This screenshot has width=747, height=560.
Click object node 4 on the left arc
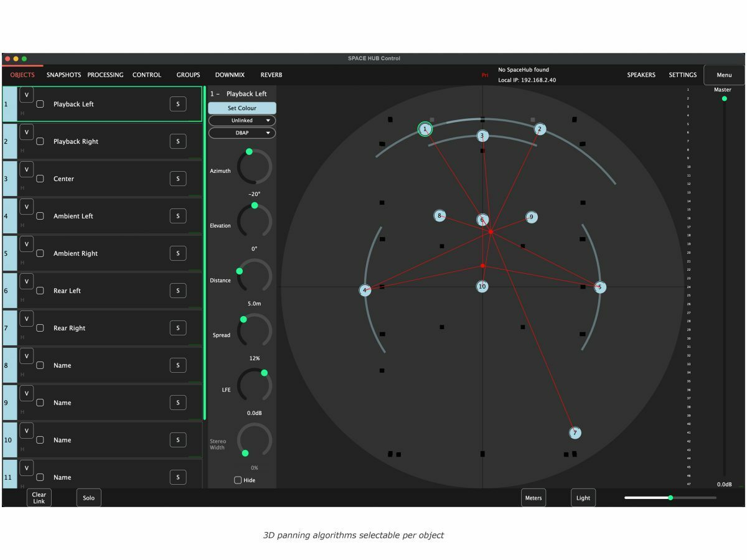pyautogui.click(x=365, y=290)
